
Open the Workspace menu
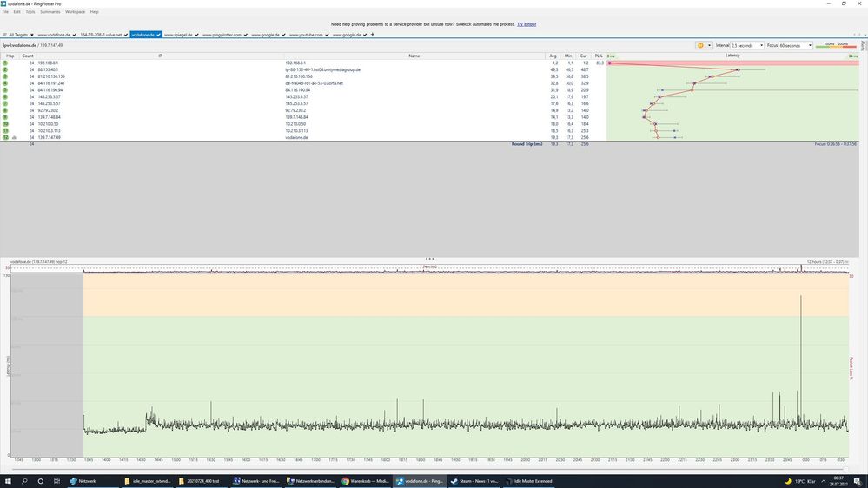click(x=76, y=11)
